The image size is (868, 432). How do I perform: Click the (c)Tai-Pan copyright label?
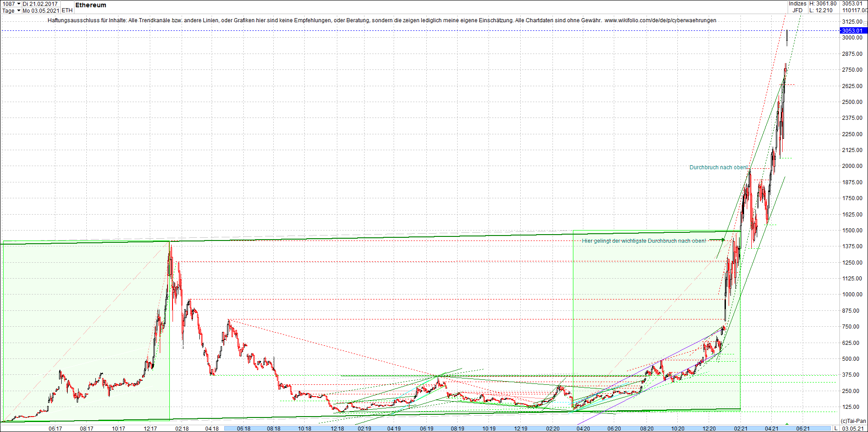tap(853, 421)
